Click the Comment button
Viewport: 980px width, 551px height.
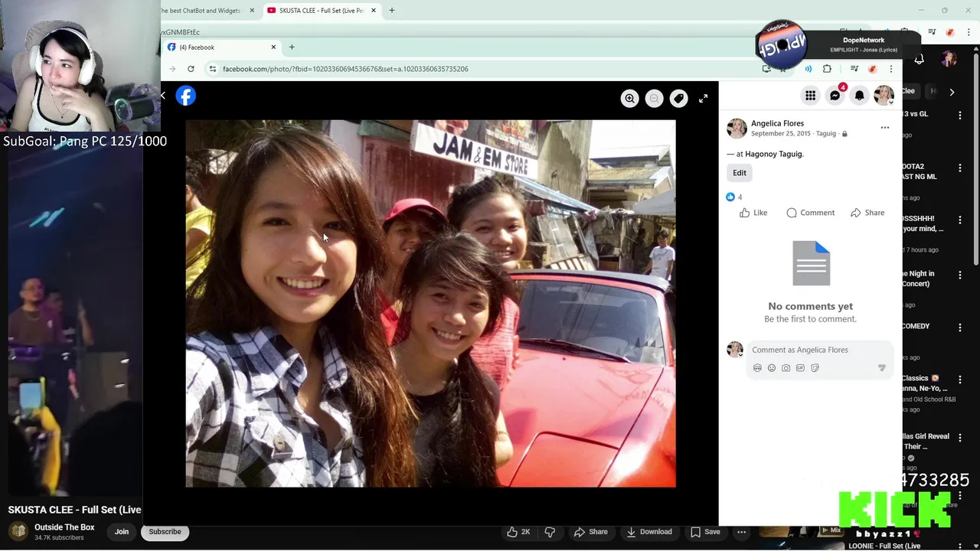pyautogui.click(x=810, y=213)
